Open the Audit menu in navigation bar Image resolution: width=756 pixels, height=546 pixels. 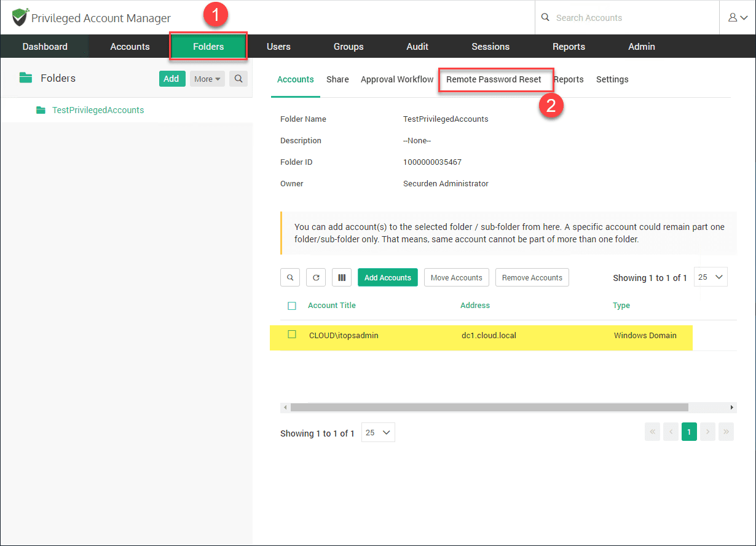(417, 47)
